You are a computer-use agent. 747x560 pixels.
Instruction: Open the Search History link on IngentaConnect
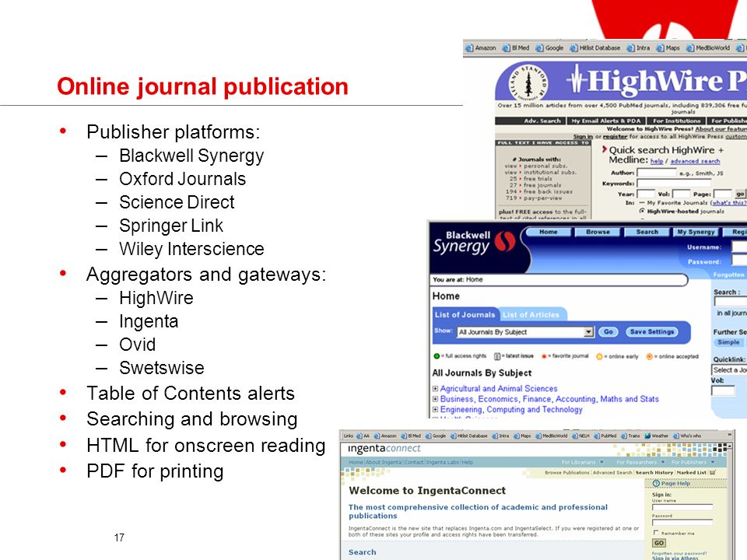pos(654,472)
